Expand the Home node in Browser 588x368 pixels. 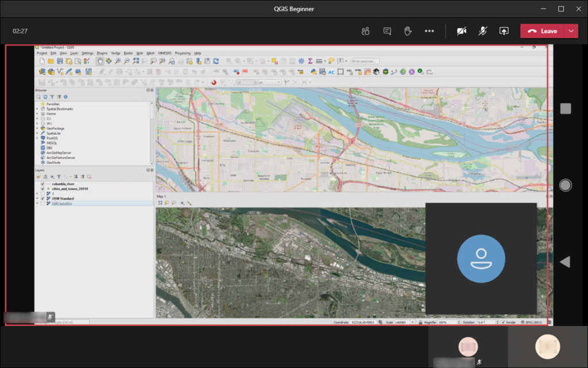pos(37,114)
